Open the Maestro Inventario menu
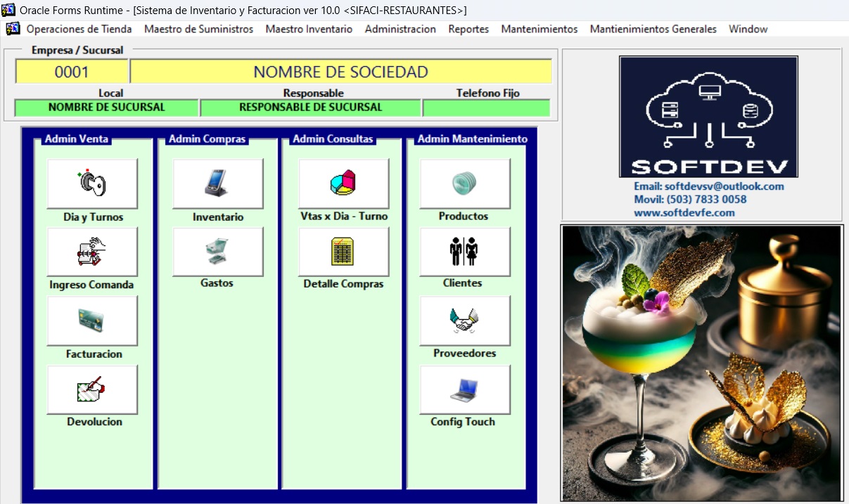Image resolution: width=849 pixels, height=504 pixels. pyautogui.click(x=309, y=29)
